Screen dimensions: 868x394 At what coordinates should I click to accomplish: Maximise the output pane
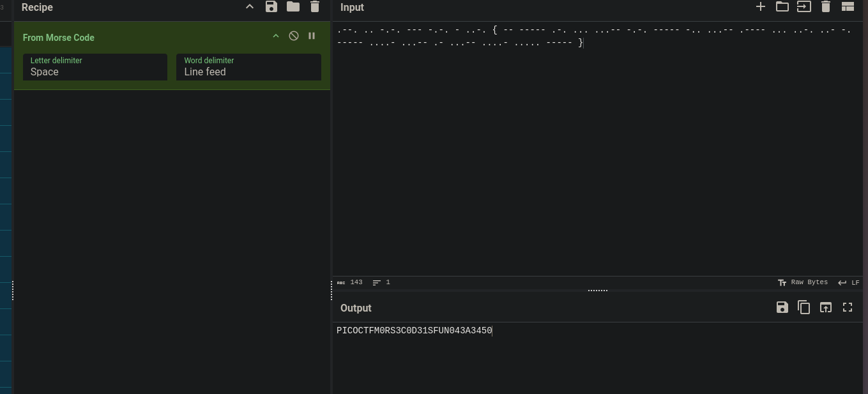tap(848, 308)
